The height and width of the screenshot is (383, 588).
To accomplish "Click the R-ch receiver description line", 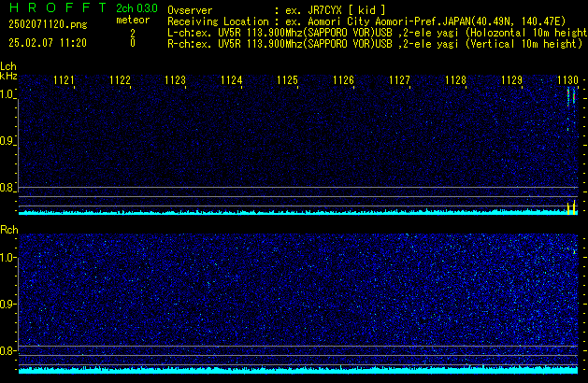I will (375, 44).
